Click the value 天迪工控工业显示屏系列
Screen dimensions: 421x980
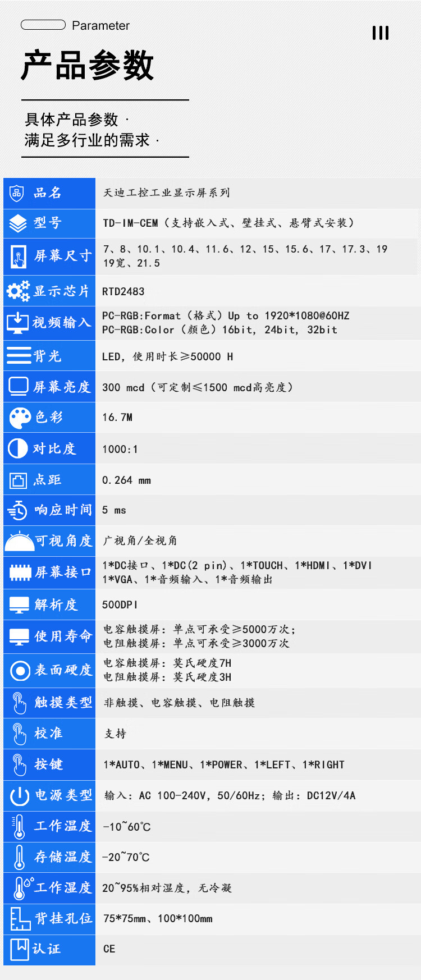166,193
